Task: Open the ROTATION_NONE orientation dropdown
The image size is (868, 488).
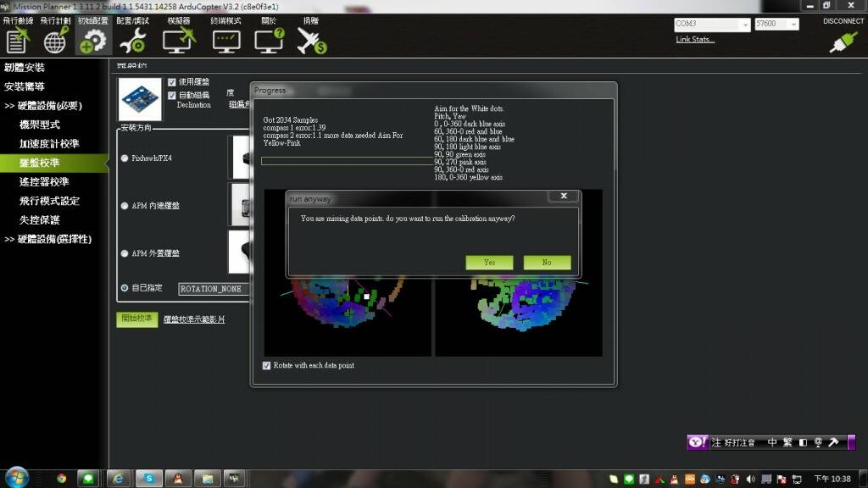Action: pos(214,289)
